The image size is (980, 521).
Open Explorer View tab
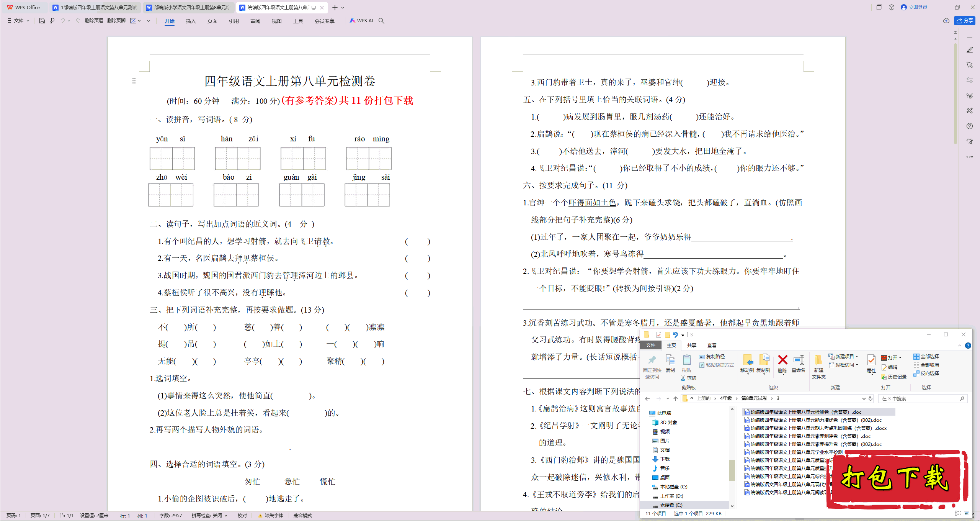[712, 346]
